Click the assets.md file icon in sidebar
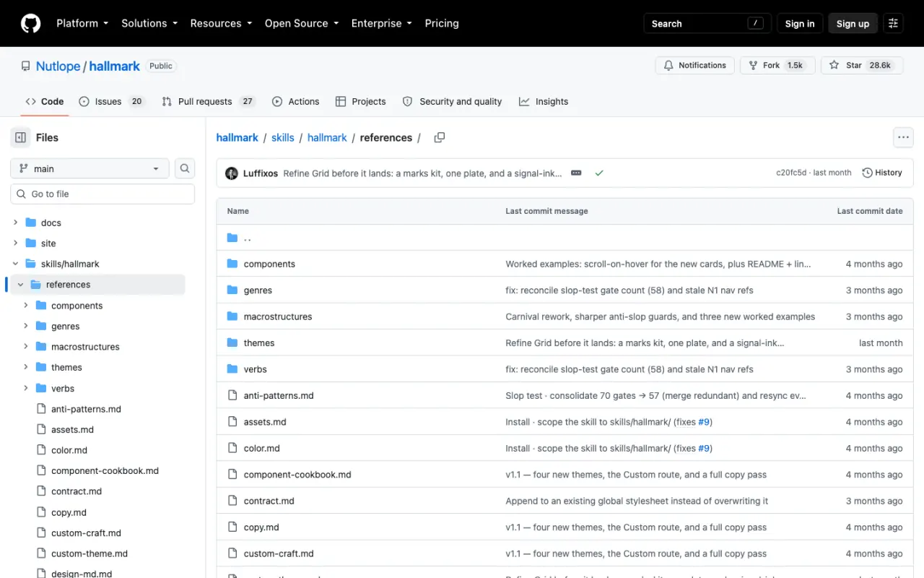Image resolution: width=924 pixels, height=578 pixels. [41, 429]
